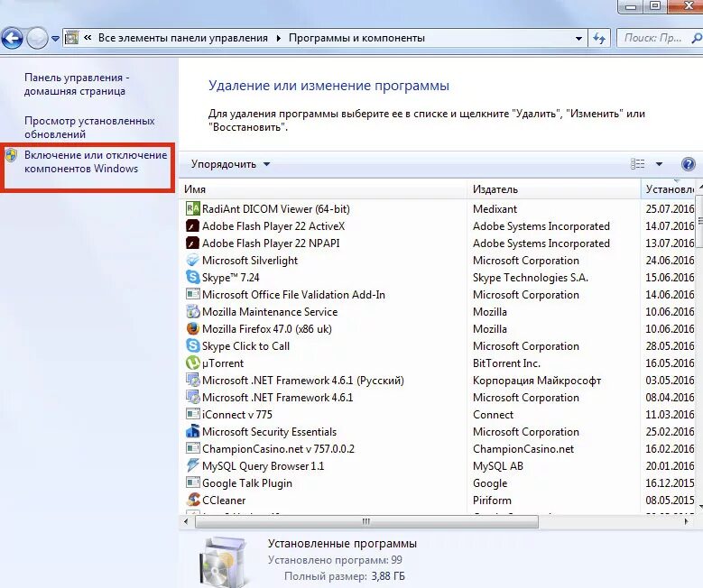Click the installed programs disc thumbnail
Screen dimensions: 703x588
(x=223, y=563)
